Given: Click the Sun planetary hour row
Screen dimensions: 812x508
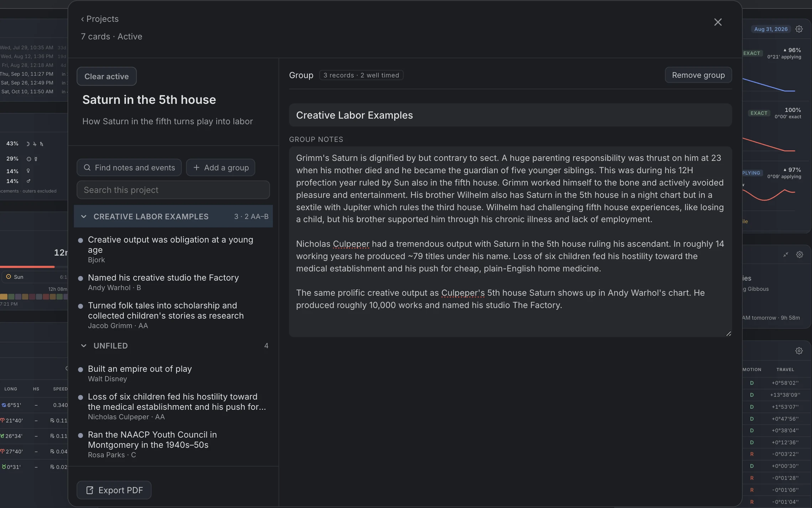Looking at the screenshot, I should pos(35,277).
